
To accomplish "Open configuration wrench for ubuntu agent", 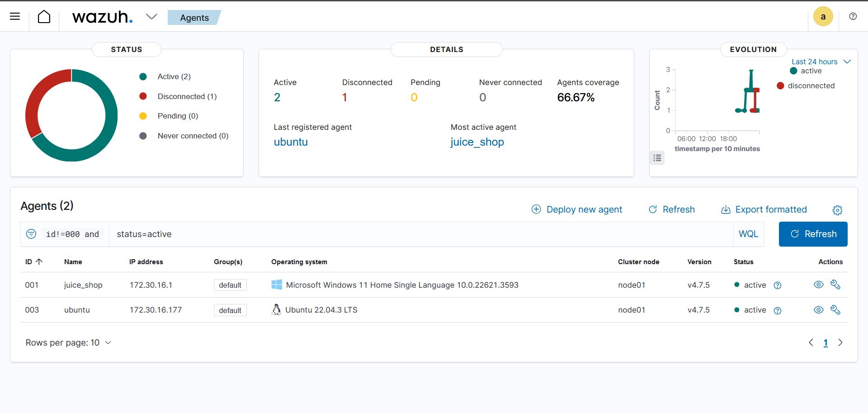I will (835, 310).
